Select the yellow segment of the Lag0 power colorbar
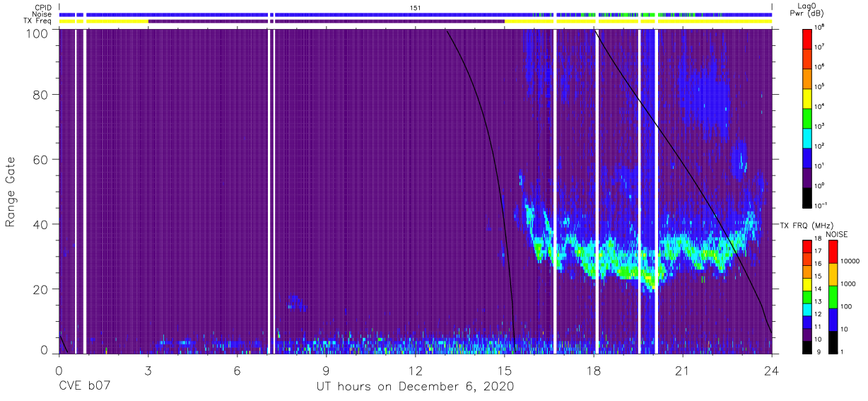This screenshot has width=868, height=401. click(808, 98)
